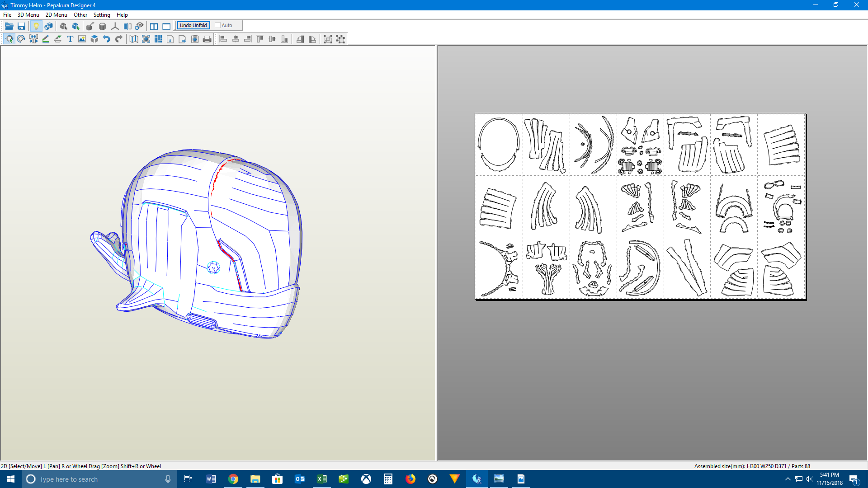Click the align horizontal center icon
The width and height of the screenshot is (868, 488).
coord(236,39)
